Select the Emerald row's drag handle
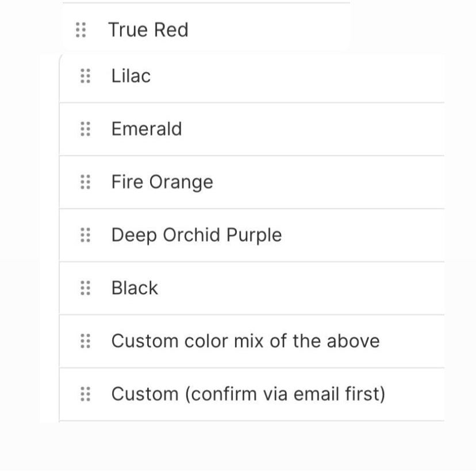476x471 pixels. (85, 129)
